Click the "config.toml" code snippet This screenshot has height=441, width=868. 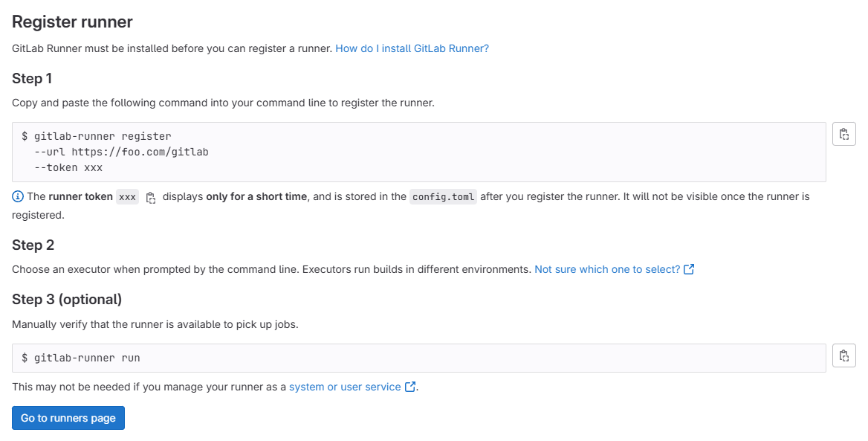click(443, 196)
